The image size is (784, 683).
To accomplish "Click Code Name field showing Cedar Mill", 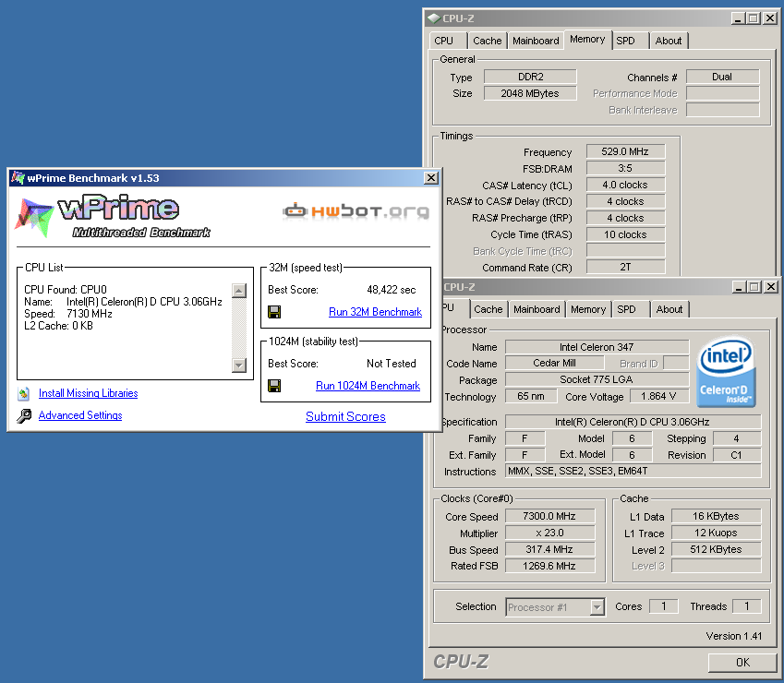I will pyautogui.click(x=554, y=364).
